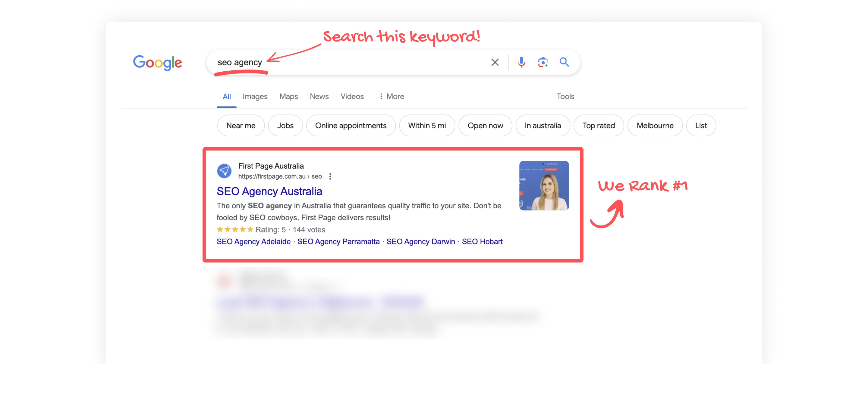868x407 pixels.
Task: Open the News results tab
Action: coord(319,97)
